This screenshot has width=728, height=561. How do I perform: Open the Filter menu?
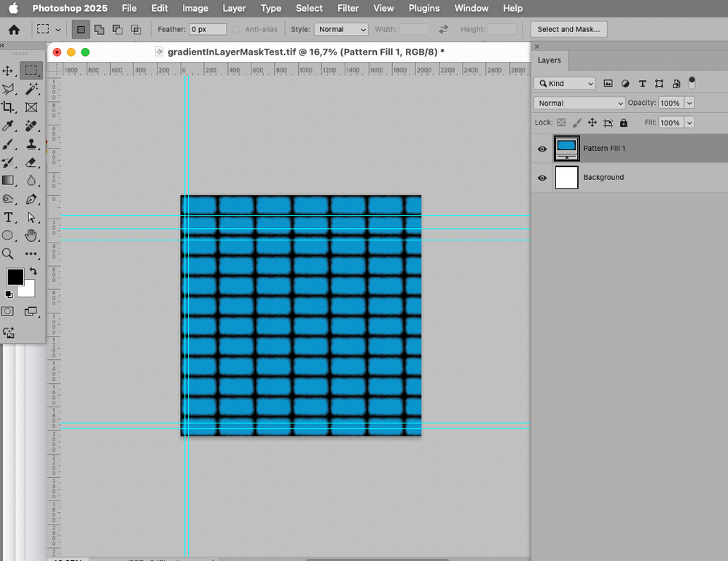tap(348, 8)
